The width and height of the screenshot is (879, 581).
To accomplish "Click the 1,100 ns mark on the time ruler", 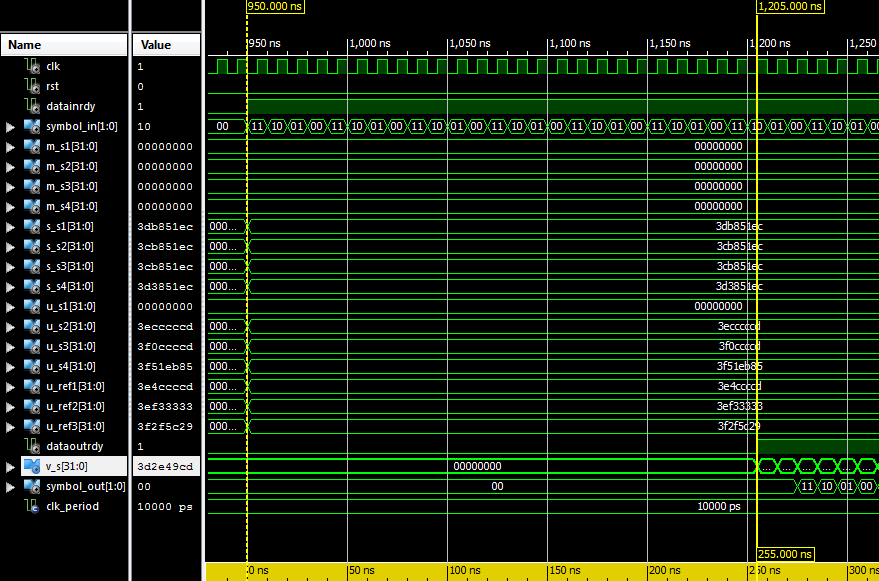I will pos(570,43).
